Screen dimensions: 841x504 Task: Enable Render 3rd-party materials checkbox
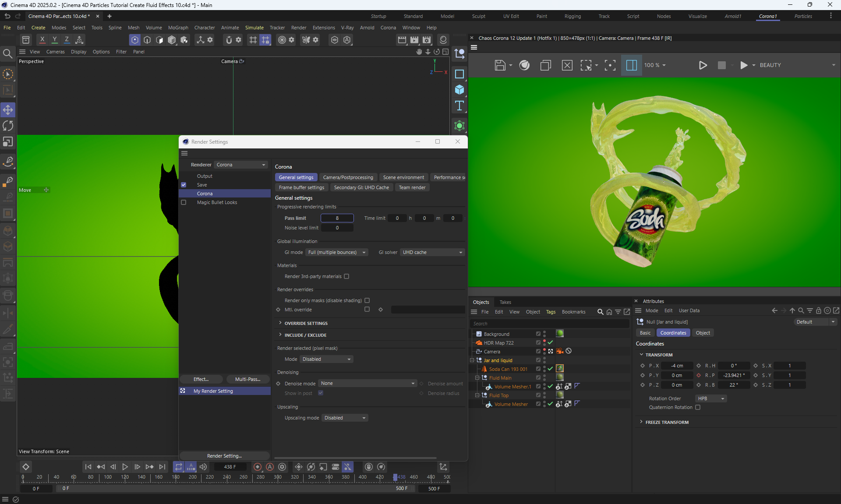[346, 276]
